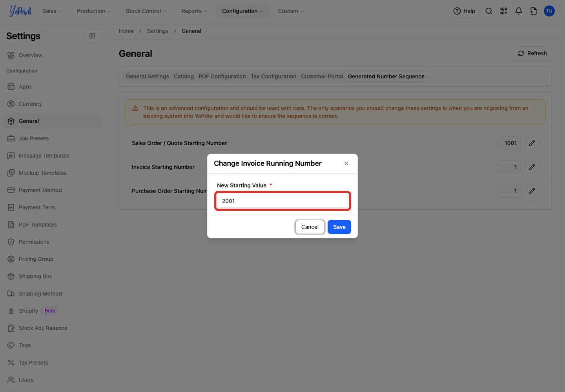This screenshot has height=392, width=565.
Task: Focus the New Starting Value field
Action: tap(282, 201)
